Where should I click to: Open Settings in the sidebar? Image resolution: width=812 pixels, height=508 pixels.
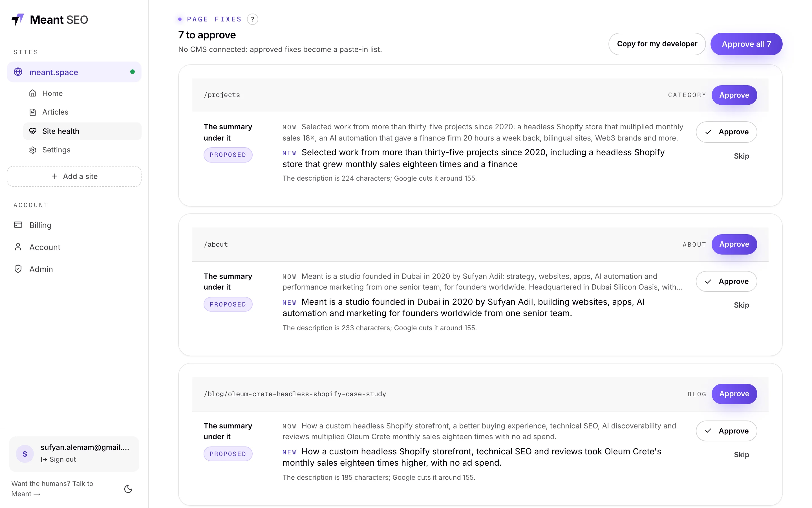(82, 150)
